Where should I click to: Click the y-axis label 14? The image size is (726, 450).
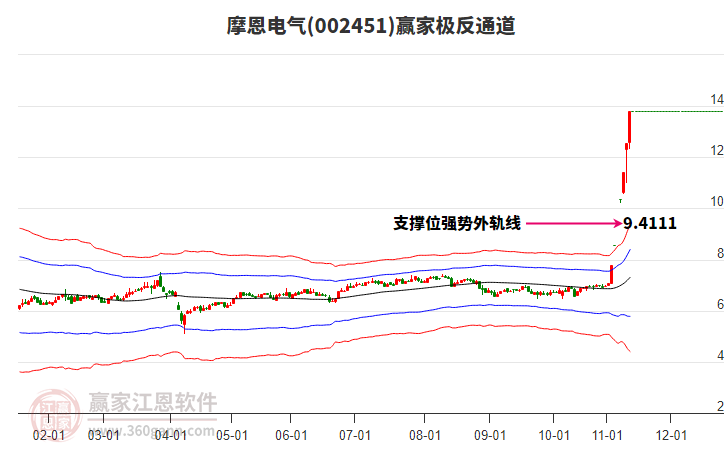(717, 100)
